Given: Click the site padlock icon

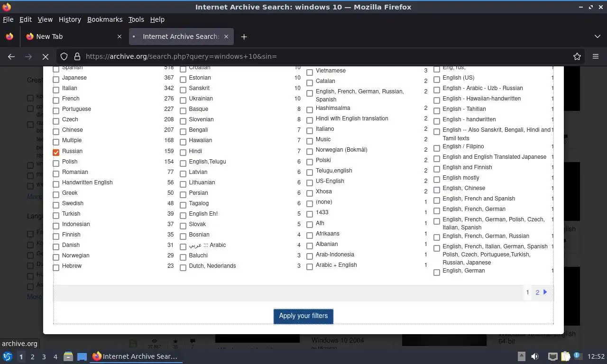Looking at the screenshot, I should click(77, 56).
